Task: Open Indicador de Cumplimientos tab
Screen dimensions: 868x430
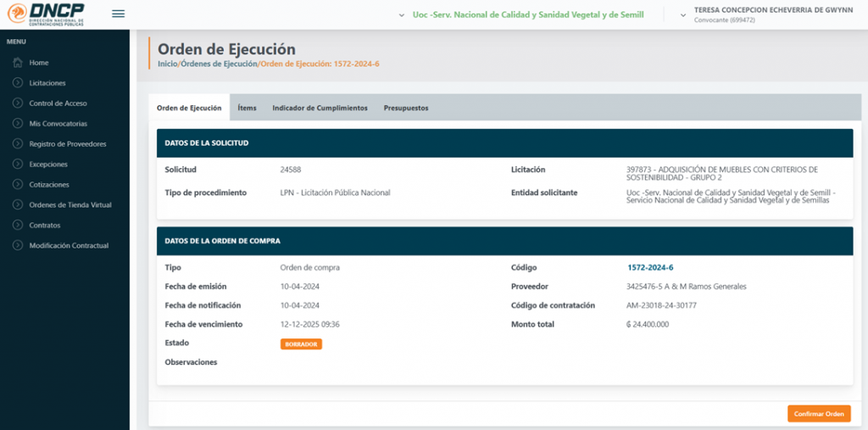Action: pos(320,108)
